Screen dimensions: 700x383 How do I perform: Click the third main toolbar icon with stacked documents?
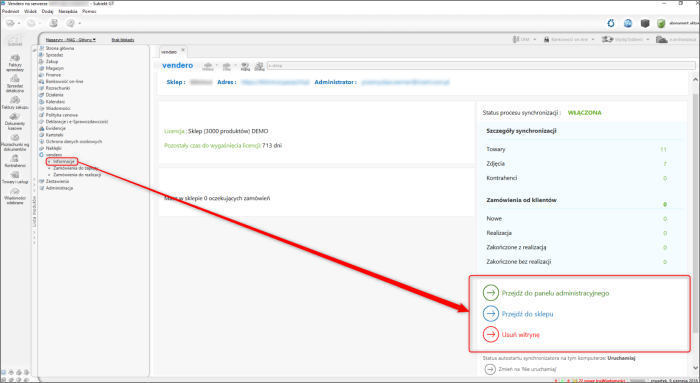[x=54, y=23]
